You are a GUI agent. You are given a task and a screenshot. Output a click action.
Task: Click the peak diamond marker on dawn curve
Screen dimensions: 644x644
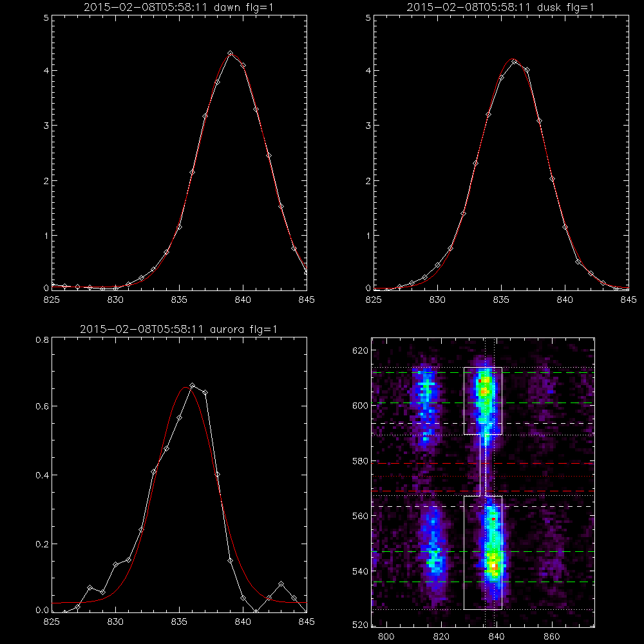230,53
